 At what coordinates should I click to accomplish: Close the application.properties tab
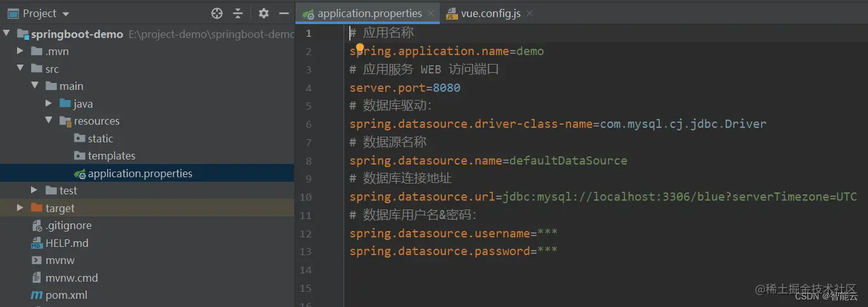click(431, 13)
